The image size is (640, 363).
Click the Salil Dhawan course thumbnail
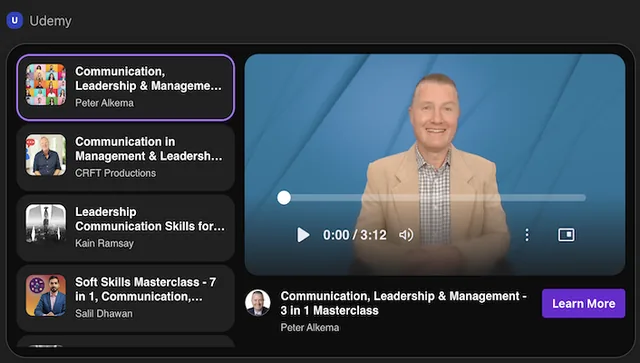[46, 295]
